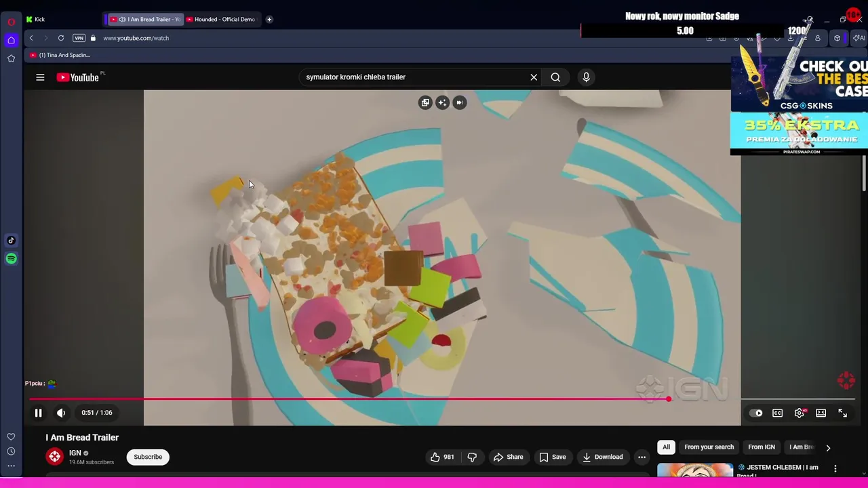Expand the filter chips with right arrow
Image resolution: width=868 pixels, height=488 pixels.
tap(828, 448)
